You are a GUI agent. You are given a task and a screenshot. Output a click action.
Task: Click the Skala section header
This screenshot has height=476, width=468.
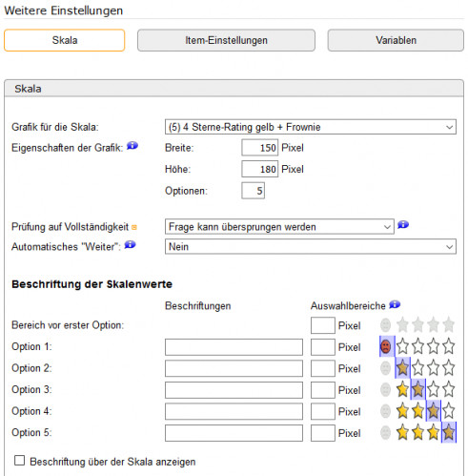[x=234, y=89]
